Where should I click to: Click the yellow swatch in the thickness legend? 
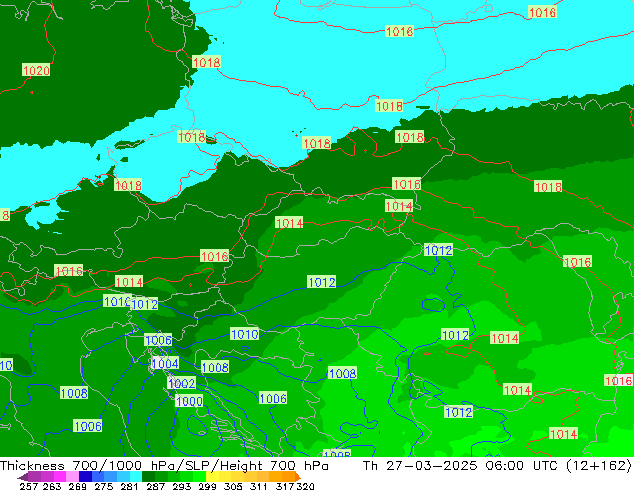click(x=213, y=476)
